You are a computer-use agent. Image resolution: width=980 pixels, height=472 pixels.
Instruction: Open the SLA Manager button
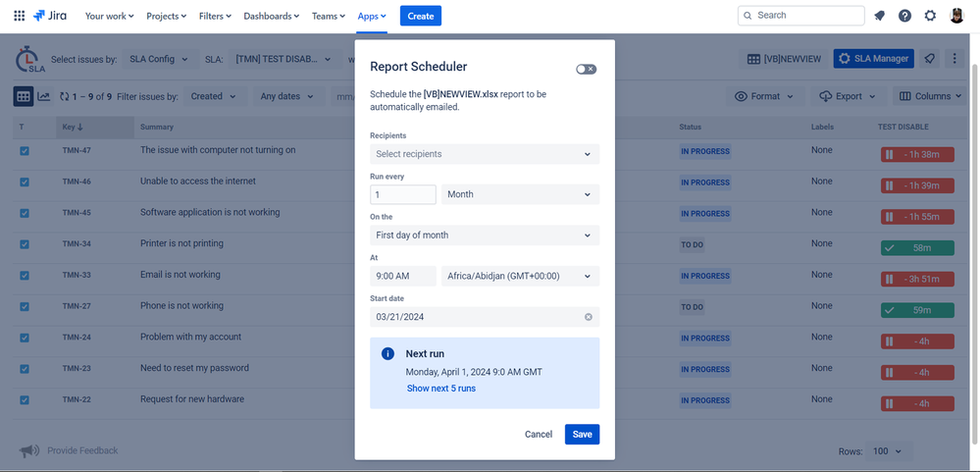[874, 59]
